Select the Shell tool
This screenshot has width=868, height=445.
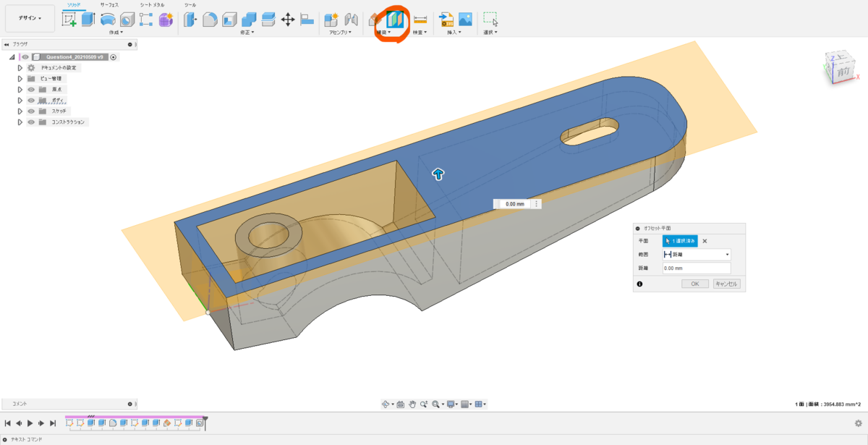click(229, 20)
